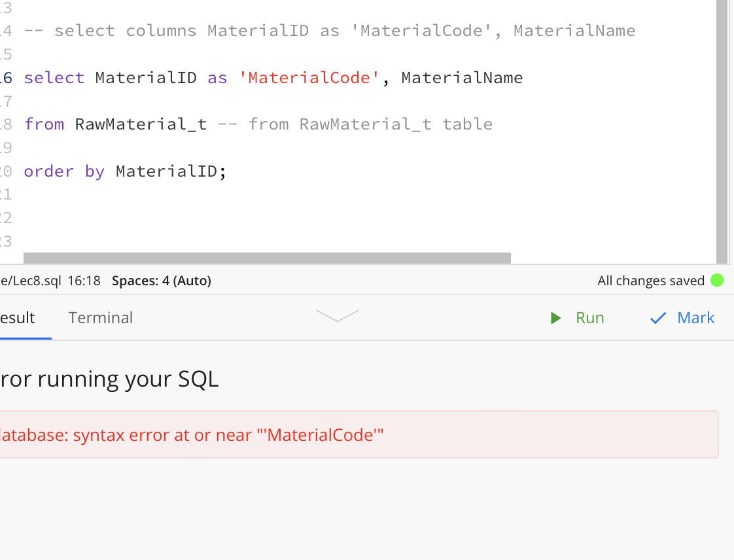Viewport: 734px width, 560px height.
Task: Click the green saved status indicator dot
Action: 717,281
